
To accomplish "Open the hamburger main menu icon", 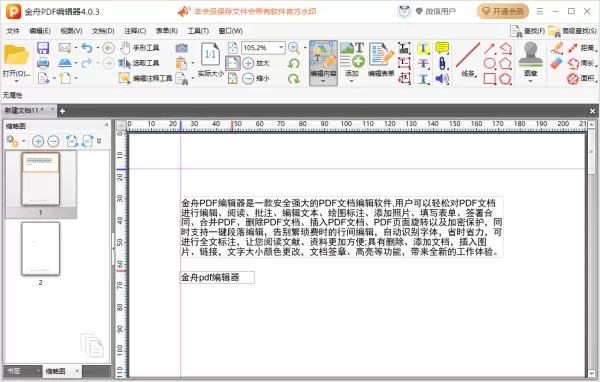I will pyautogui.click(x=540, y=11).
